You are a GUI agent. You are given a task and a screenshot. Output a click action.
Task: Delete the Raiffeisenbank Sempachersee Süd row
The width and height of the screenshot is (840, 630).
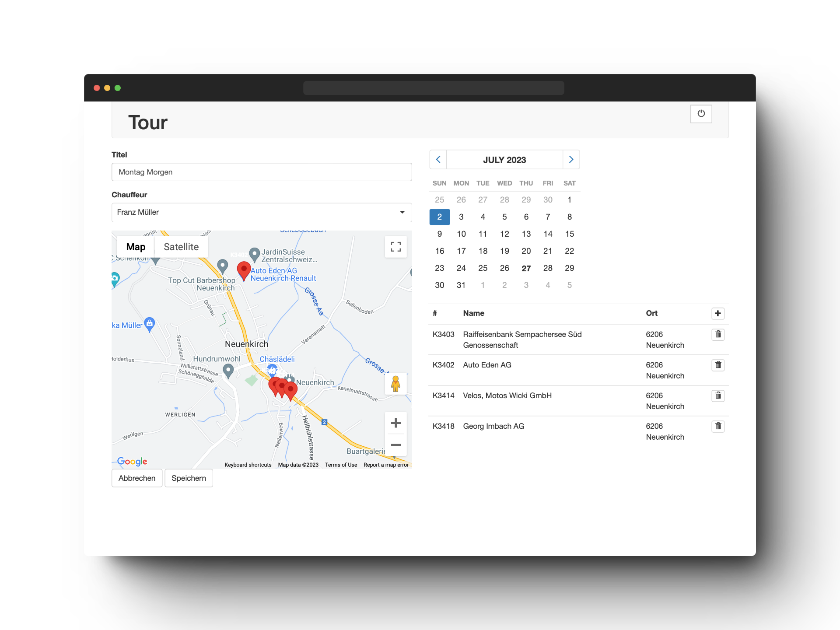coord(718,335)
